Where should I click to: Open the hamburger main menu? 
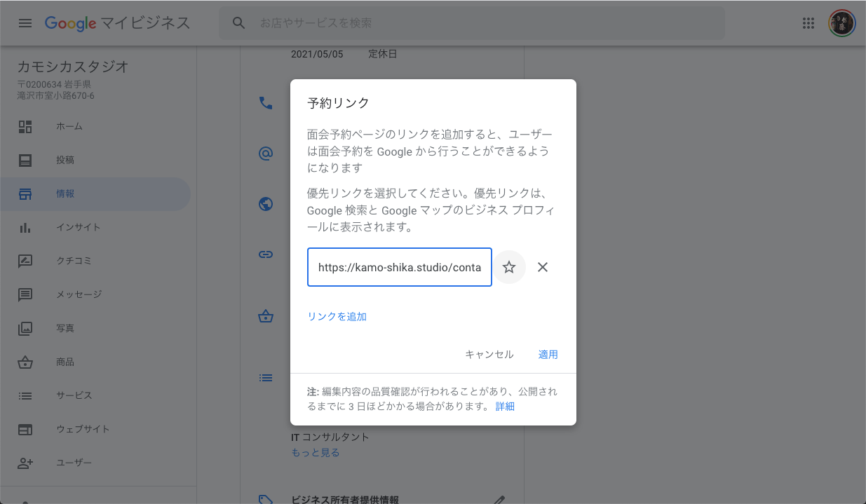(25, 23)
